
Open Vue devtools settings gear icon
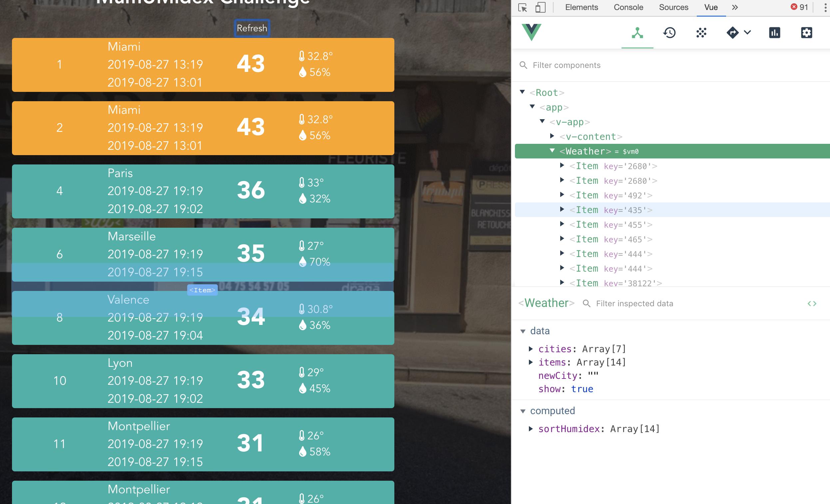pos(806,33)
